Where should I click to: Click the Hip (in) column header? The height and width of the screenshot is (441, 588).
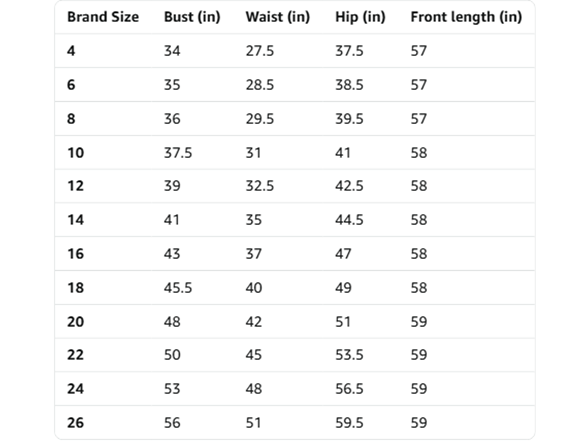(360, 17)
